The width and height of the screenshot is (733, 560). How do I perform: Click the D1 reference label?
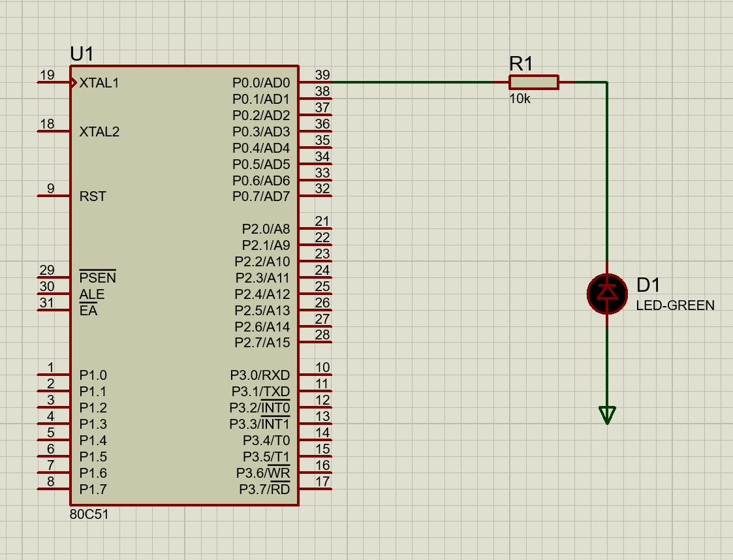(x=648, y=285)
